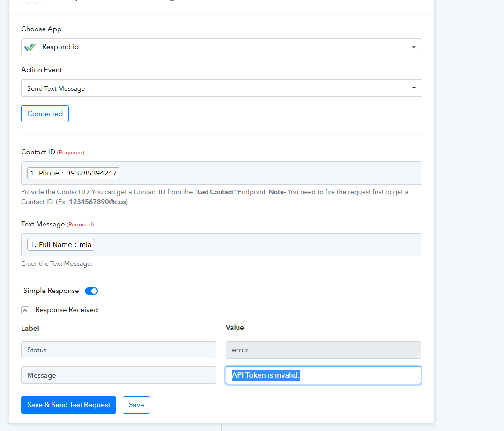
Task: Click Save & Send Test Request
Action: [x=68, y=405]
